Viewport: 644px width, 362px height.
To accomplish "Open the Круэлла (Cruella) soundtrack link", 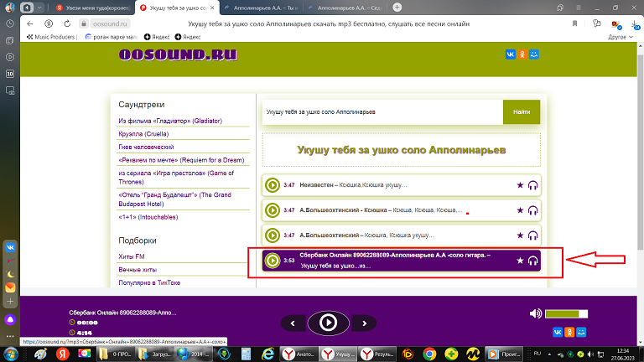I will [143, 134].
